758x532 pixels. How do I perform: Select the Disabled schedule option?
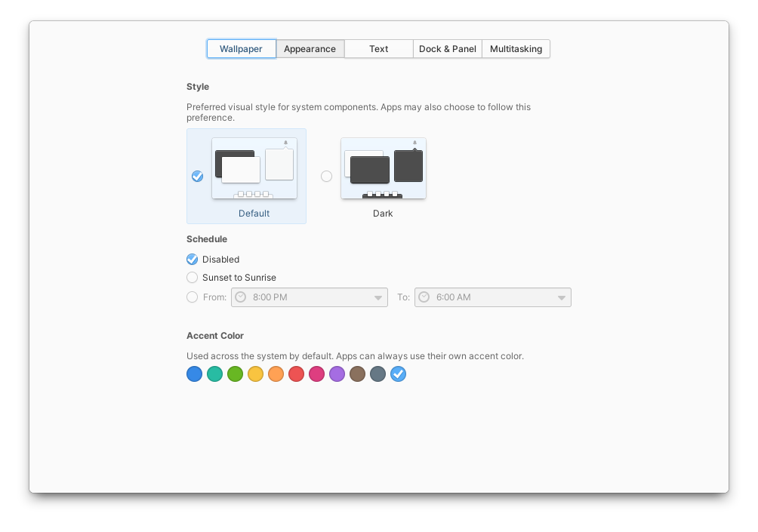pyautogui.click(x=192, y=259)
